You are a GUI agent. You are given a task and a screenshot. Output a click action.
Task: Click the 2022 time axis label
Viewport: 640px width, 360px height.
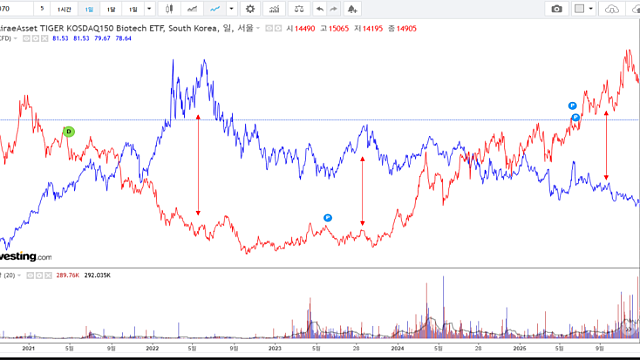click(152, 348)
